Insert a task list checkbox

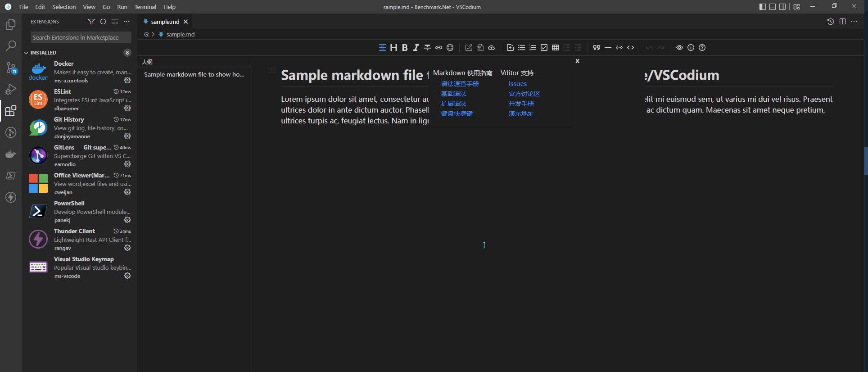pyautogui.click(x=544, y=48)
